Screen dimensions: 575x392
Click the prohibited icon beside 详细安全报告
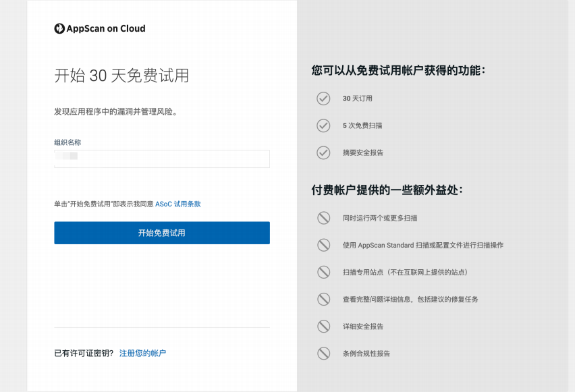(324, 327)
